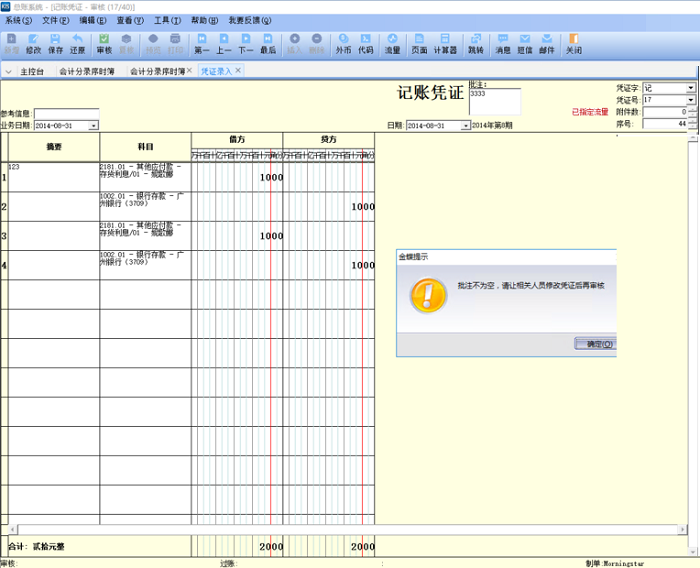Viewport: 700px width, 568px height.
Task: Click the 邮件 (mail) toolbar icon
Action: pyautogui.click(x=546, y=42)
